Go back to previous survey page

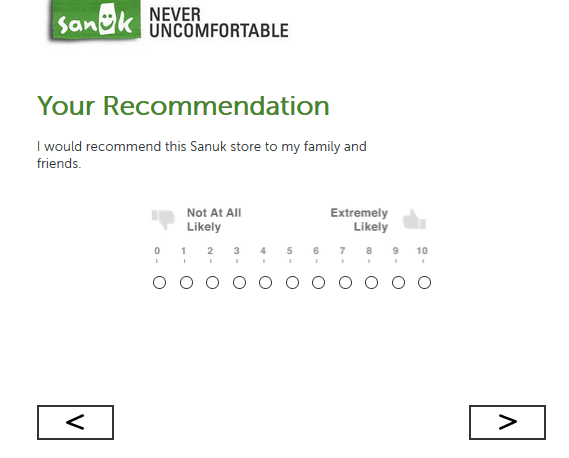click(75, 422)
